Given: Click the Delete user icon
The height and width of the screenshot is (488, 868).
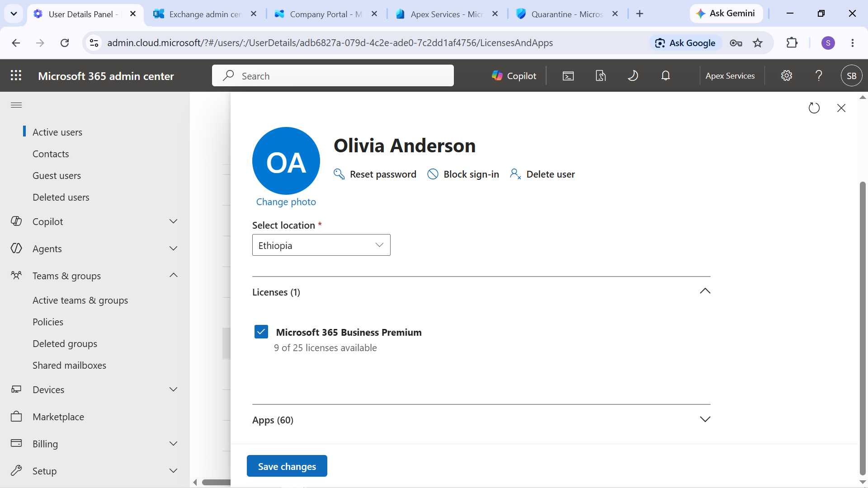Looking at the screenshot, I should [x=515, y=174].
